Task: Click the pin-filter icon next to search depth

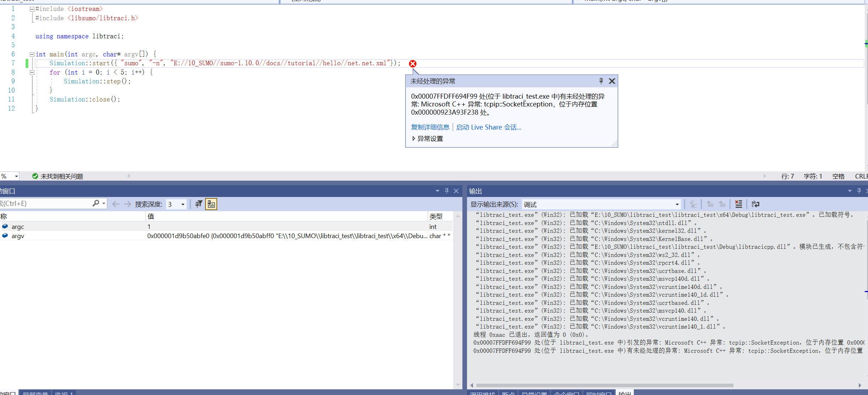Action: click(x=199, y=204)
